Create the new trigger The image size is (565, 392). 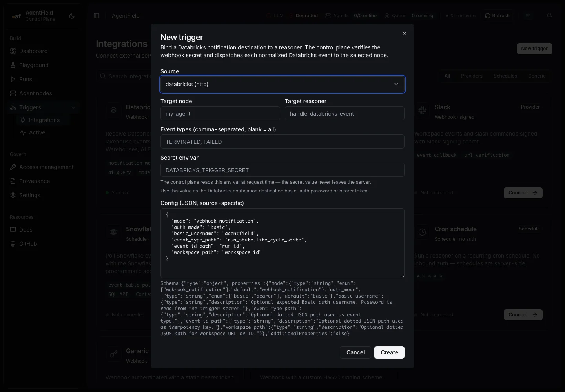[x=389, y=352]
